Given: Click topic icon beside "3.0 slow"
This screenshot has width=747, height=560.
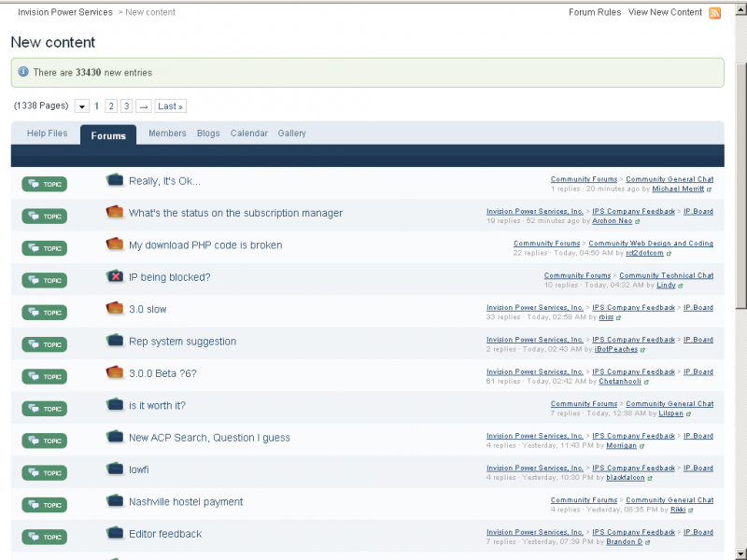Looking at the screenshot, I should (115, 308).
